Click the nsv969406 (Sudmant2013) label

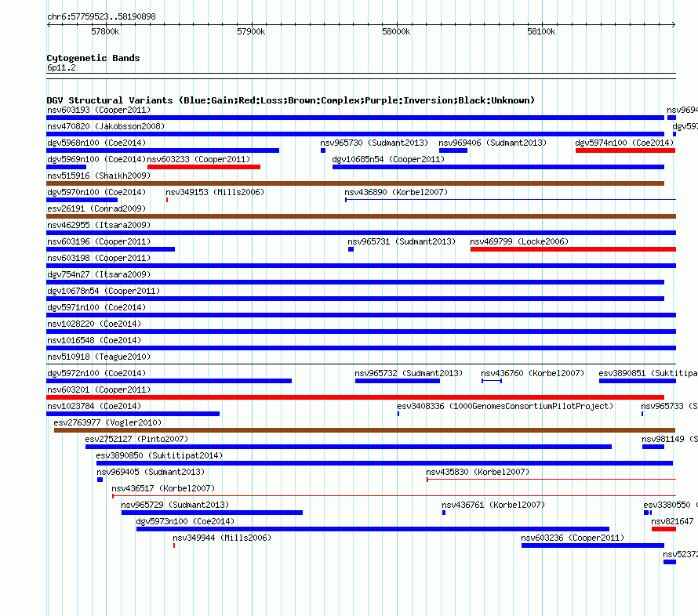(x=493, y=143)
